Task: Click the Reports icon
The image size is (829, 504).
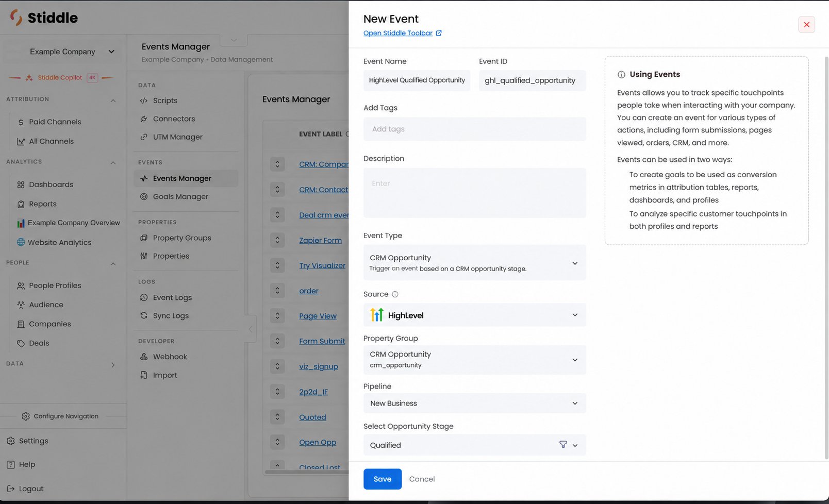Action: [x=21, y=204]
